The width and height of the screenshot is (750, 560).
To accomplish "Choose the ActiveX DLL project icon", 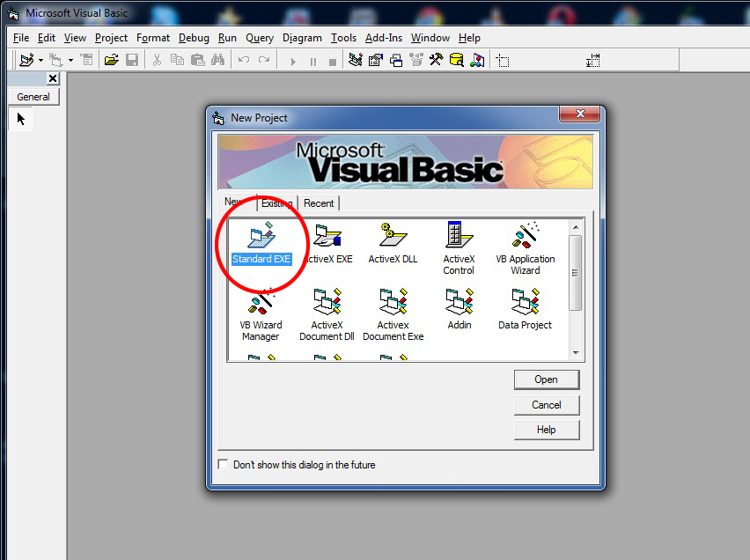I will point(393,234).
